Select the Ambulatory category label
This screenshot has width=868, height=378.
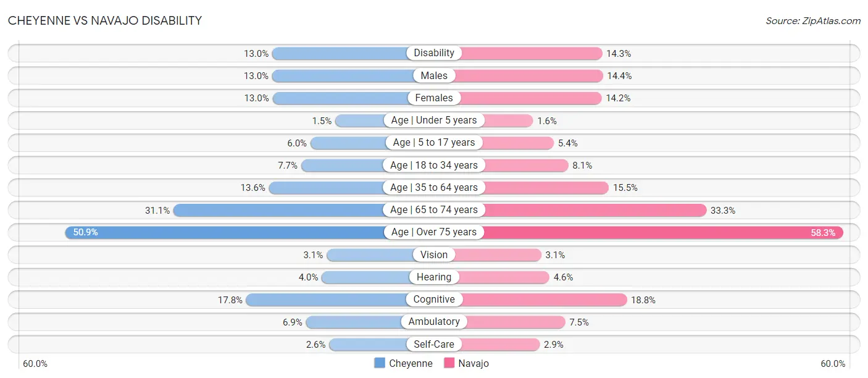434,322
